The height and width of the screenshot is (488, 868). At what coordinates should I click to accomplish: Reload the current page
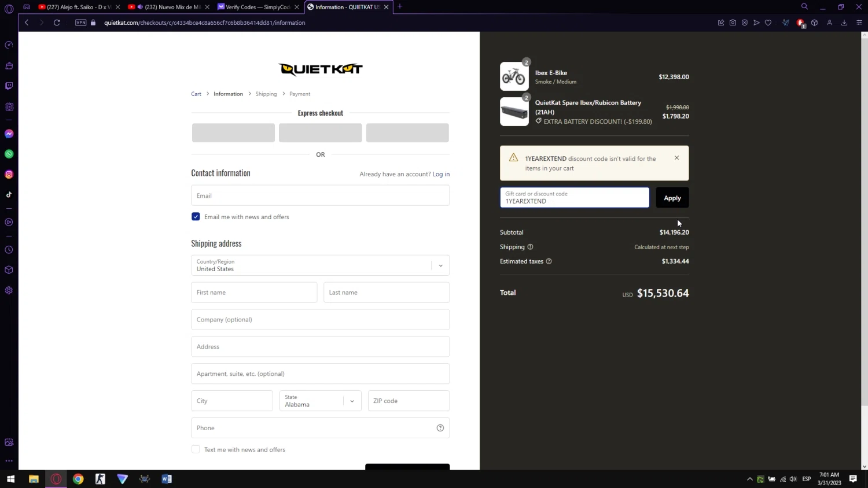point(57,23)
